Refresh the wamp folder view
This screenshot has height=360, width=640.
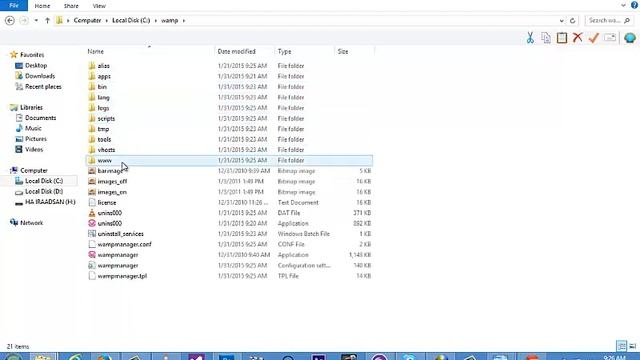point(572,20)
